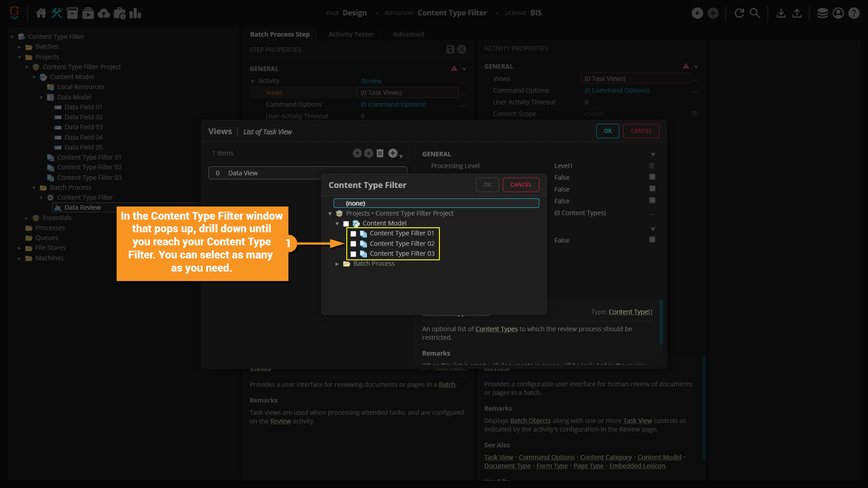868x488 pixels.
Task: Expand Batch Process node in filter dialog
Action: click(x=337, y=264)
